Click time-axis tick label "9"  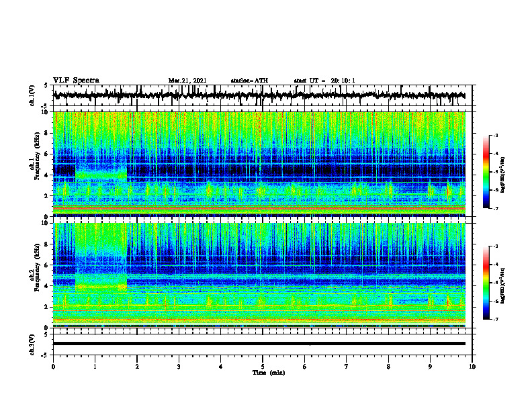coord(430,367)
